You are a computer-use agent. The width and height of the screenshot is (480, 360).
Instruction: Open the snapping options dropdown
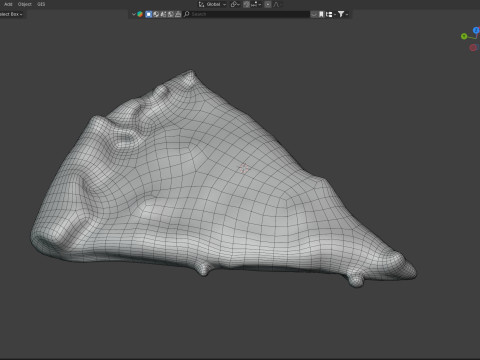pyautogui.click(x=256, y=4)
